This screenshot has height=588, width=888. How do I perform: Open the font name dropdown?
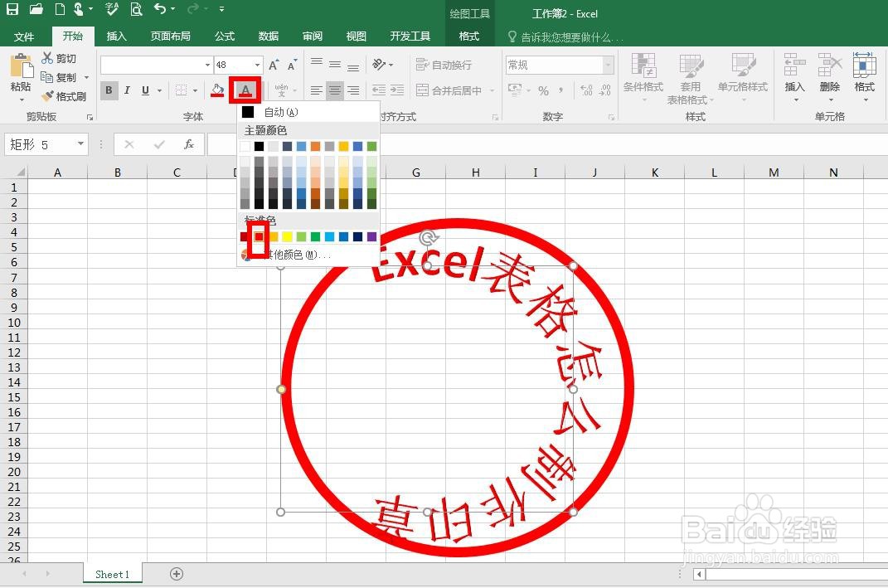pos(207,66)
